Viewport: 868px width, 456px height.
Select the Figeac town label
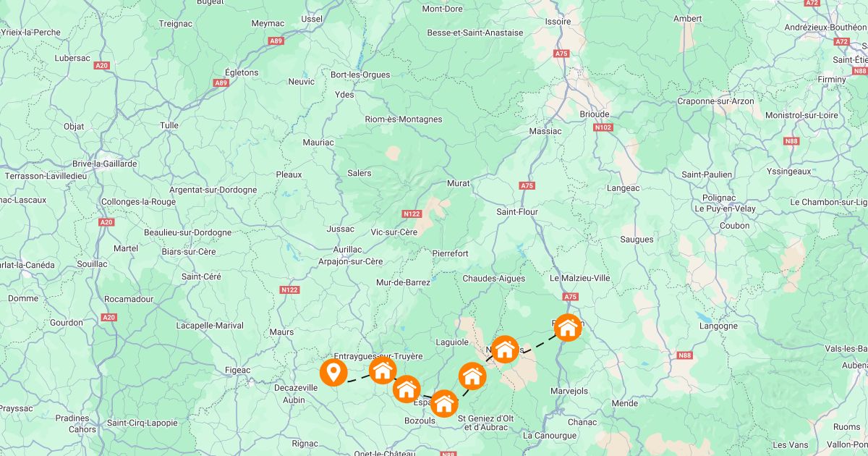coord(237,371)
